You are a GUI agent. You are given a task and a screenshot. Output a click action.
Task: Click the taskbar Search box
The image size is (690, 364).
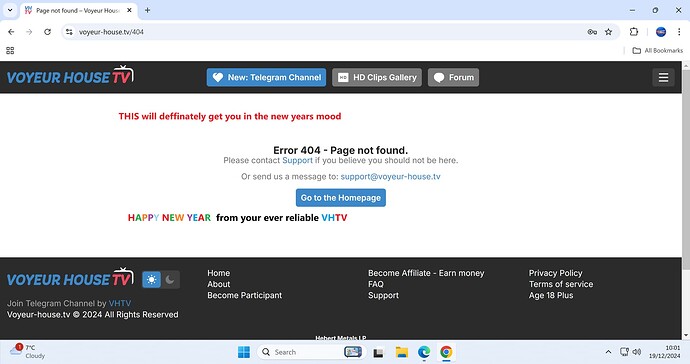311,352
